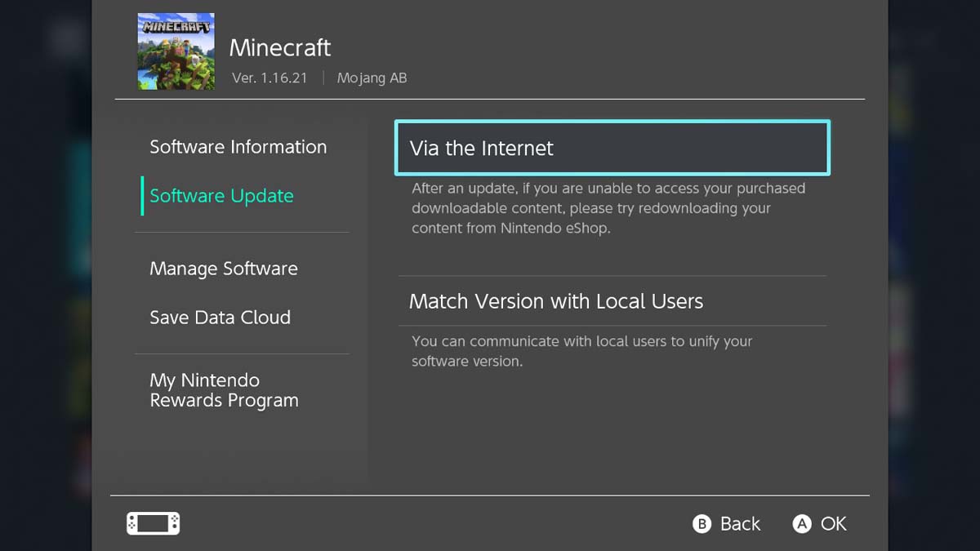The width and height of the screenshot is (980, 551).
Task: Select Match Version with Local Users
Action: tap(555, 301)
